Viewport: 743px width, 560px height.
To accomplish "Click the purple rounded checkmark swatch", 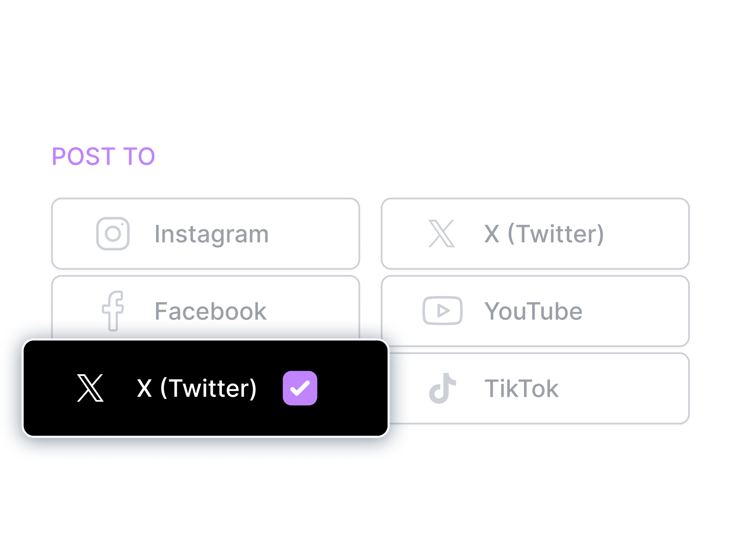I will [x=300, y=388].
